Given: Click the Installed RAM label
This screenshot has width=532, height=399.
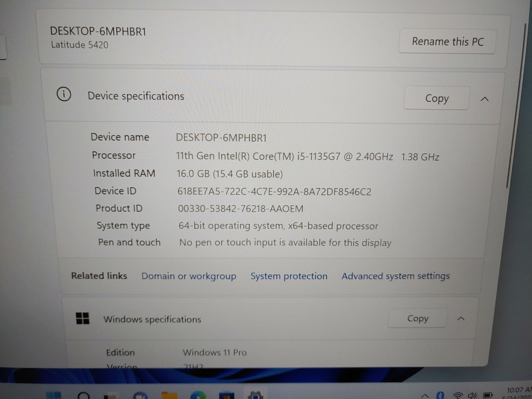Looking at the screenshot, I should (x=124, y=173).
